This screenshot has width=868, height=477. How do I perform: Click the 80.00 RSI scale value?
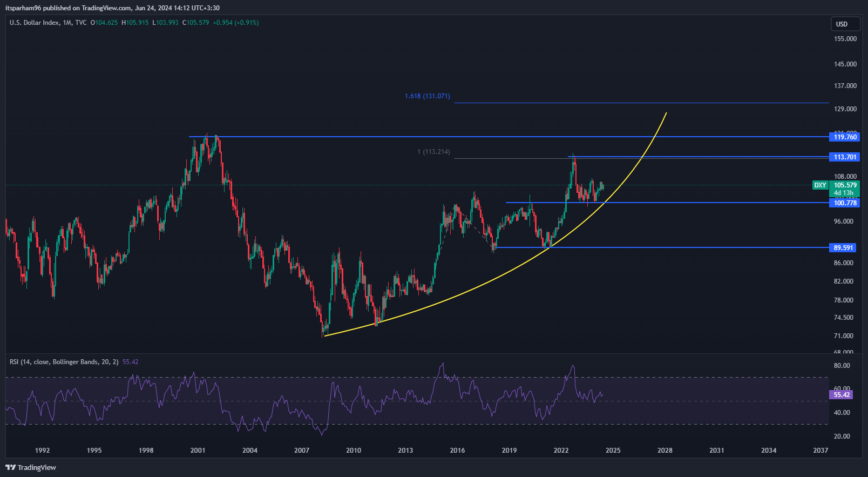(x=842, y=366)
